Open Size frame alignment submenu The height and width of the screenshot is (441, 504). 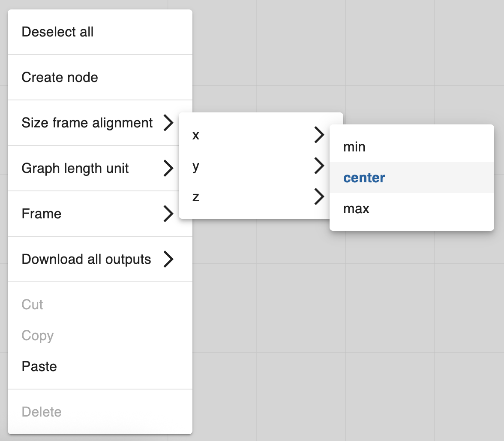tap(87, 123)
